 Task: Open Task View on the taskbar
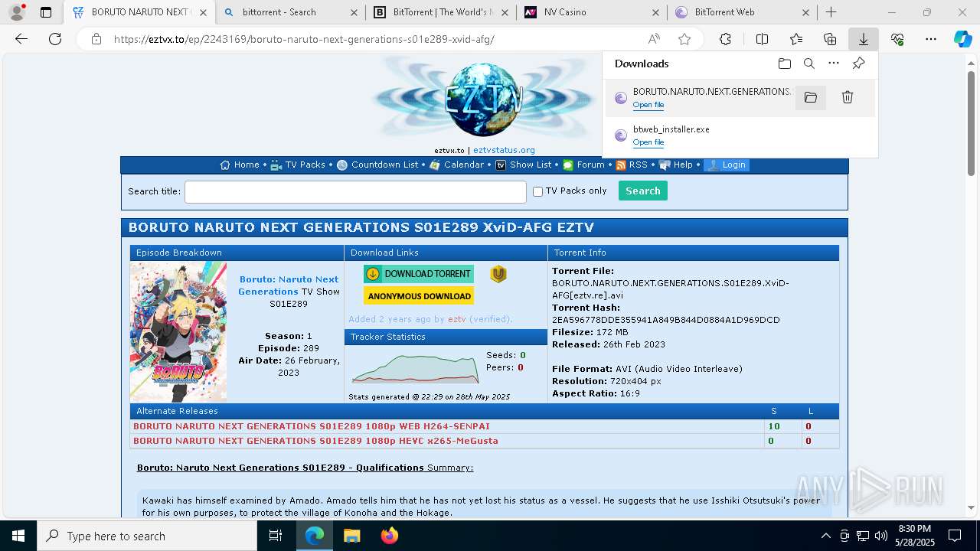276,536
